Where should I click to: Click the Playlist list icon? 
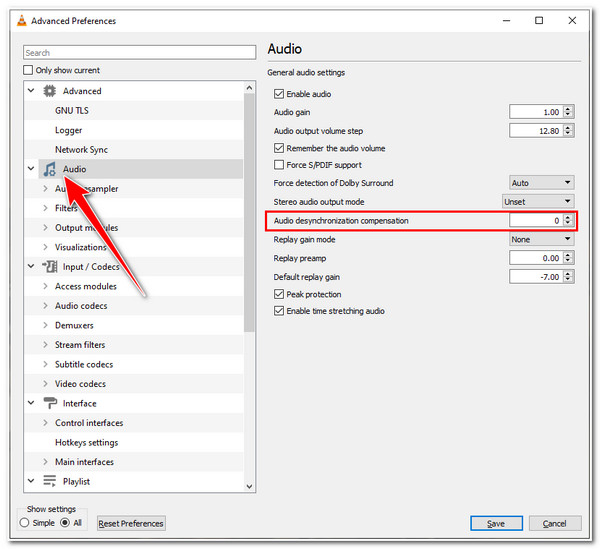click(50, 481)
